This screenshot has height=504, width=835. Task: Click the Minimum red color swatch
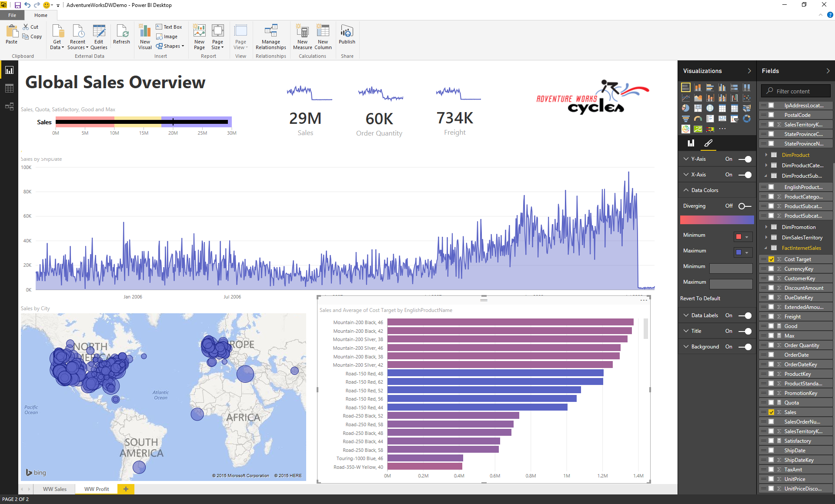738,237
